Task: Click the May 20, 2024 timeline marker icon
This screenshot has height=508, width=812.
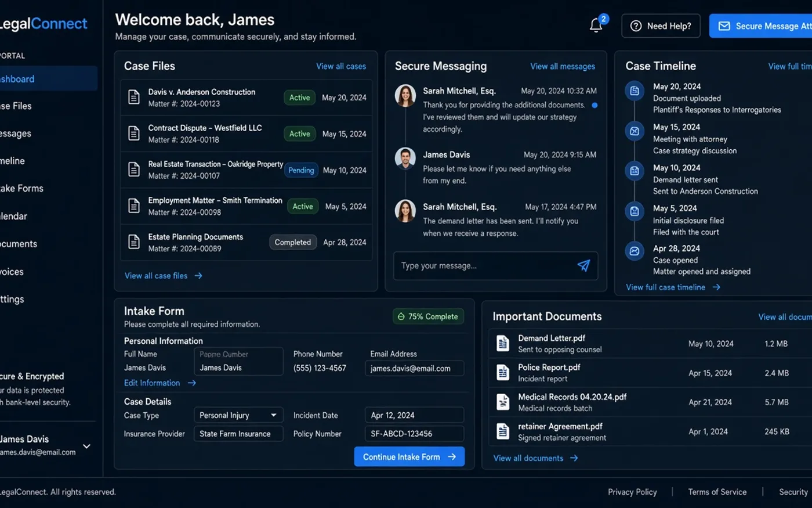Action: click(x=635, y=91)
